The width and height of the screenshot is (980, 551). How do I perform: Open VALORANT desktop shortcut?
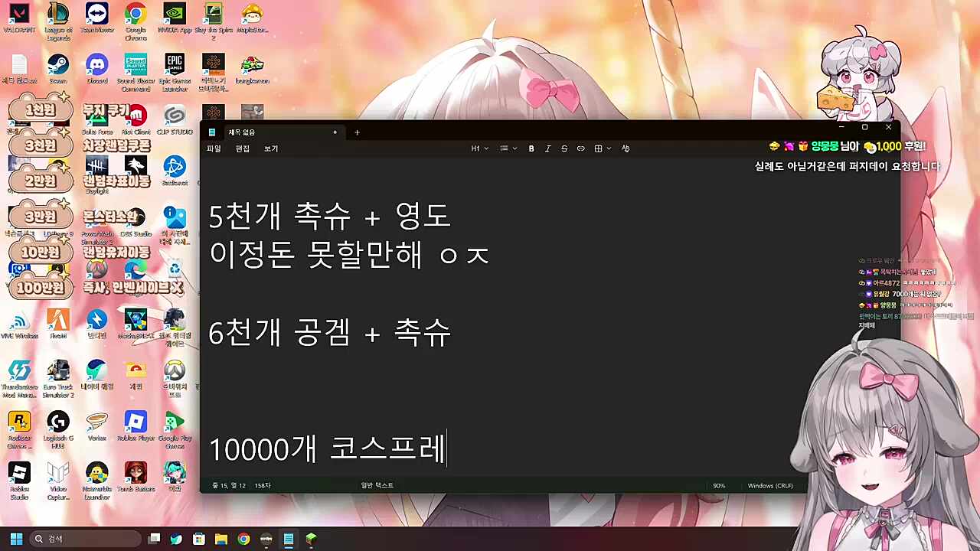click(19, 19)
